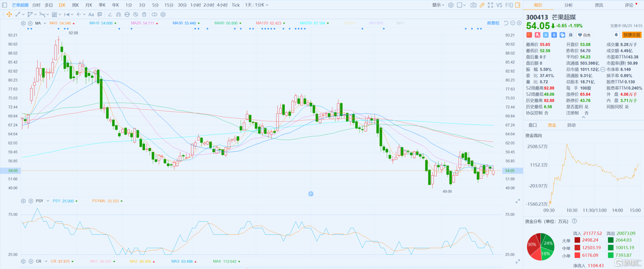Click the overlay circles icon
644x269 pixels.
154,15
